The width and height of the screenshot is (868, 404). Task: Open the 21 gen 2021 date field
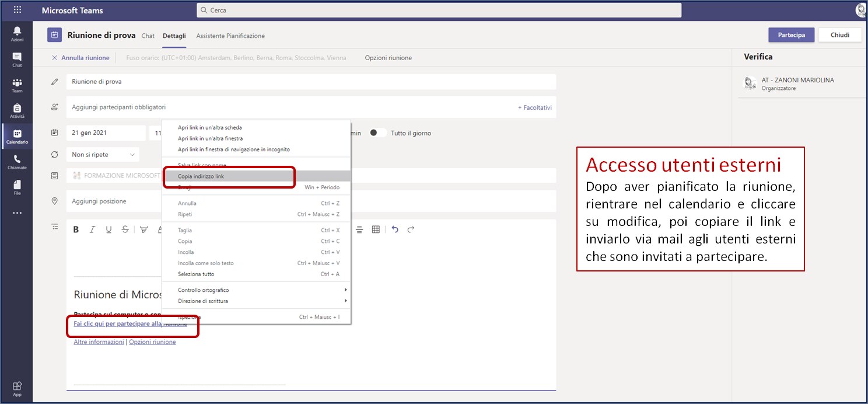[x=106, y=133]
